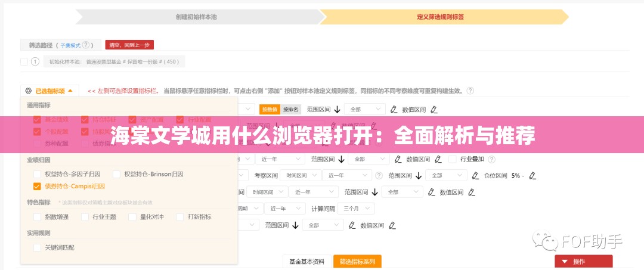
Task: Check 权益持仓-多因子归因
Action: coord(38,174)
